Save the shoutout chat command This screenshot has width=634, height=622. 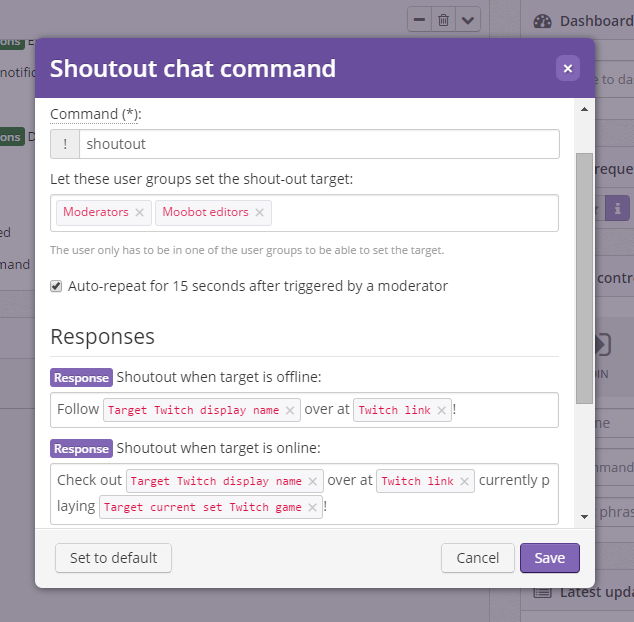point(549,558)
